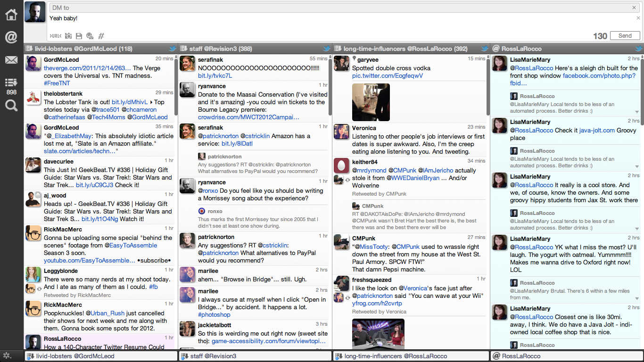Open the @WWEDanielBryan mention
644x362 pixels.
(x=413, y=178)
